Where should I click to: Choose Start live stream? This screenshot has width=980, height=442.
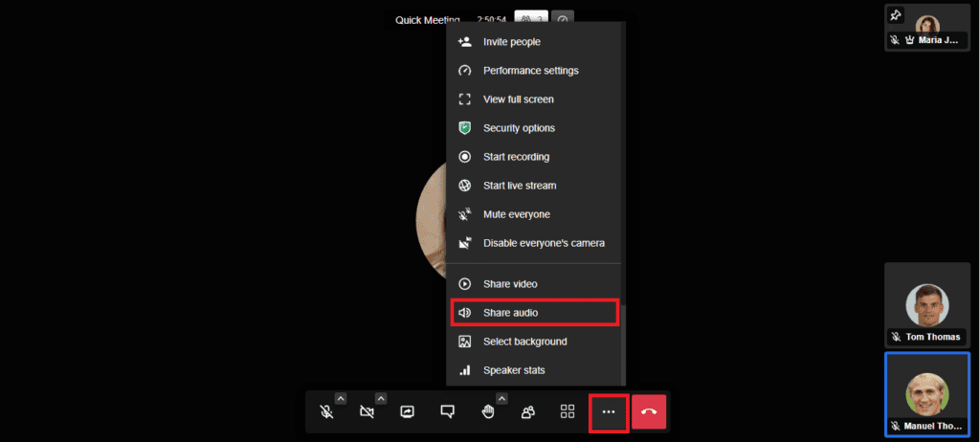534,186
